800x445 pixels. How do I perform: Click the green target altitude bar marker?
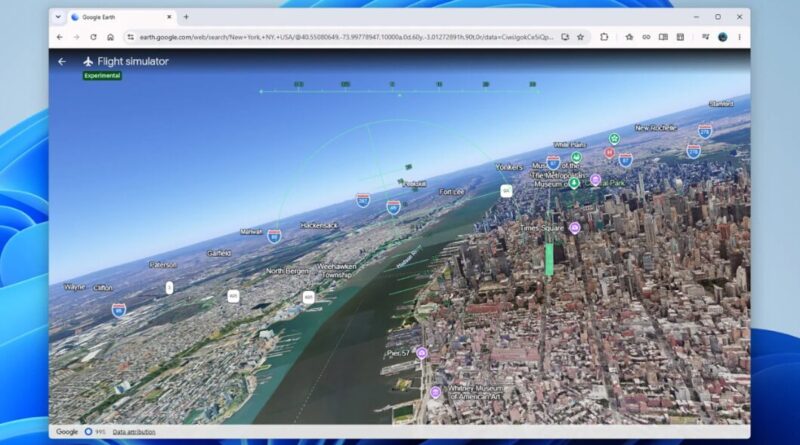click(549, 259)
